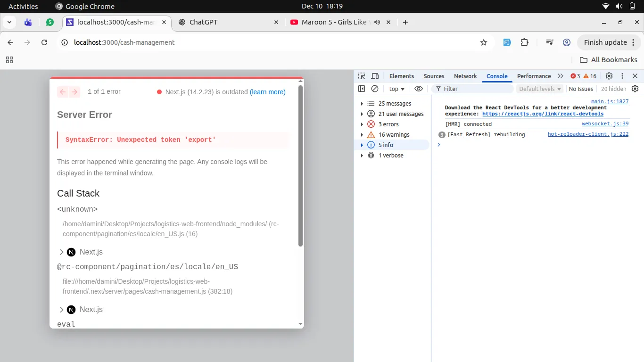Open the reactjs.org react-devtools link
Screen dimensions: 644x362
point(543,114)
